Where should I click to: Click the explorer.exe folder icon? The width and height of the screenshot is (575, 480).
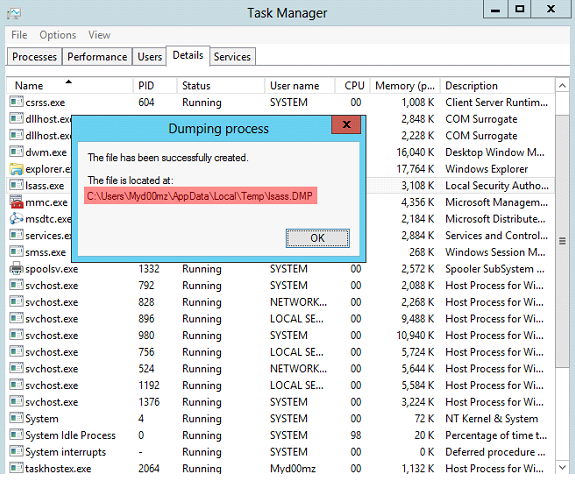[17, 169]
